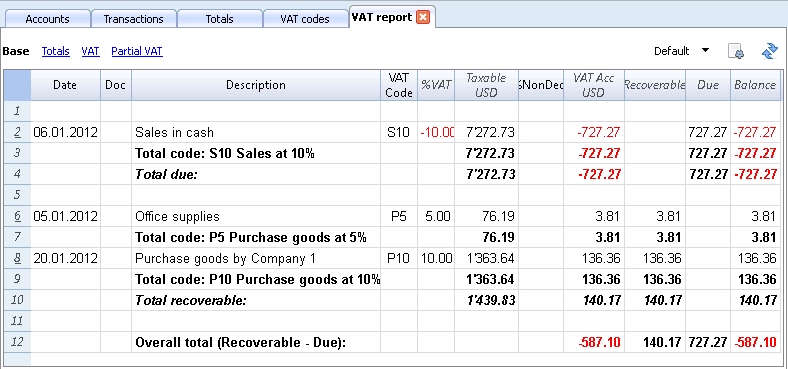Switch to the Accounts tab

pos(47,19)
